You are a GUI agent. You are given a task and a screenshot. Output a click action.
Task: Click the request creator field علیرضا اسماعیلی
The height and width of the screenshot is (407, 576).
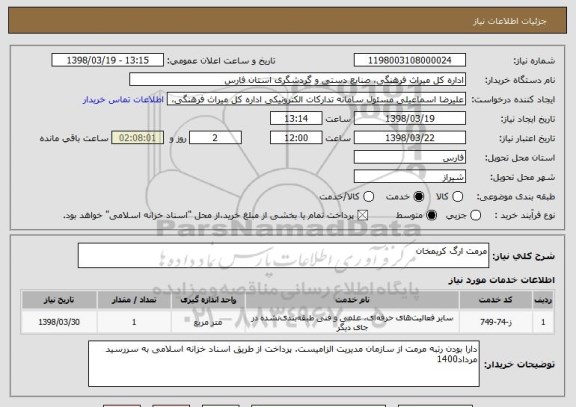click(316, 99)
